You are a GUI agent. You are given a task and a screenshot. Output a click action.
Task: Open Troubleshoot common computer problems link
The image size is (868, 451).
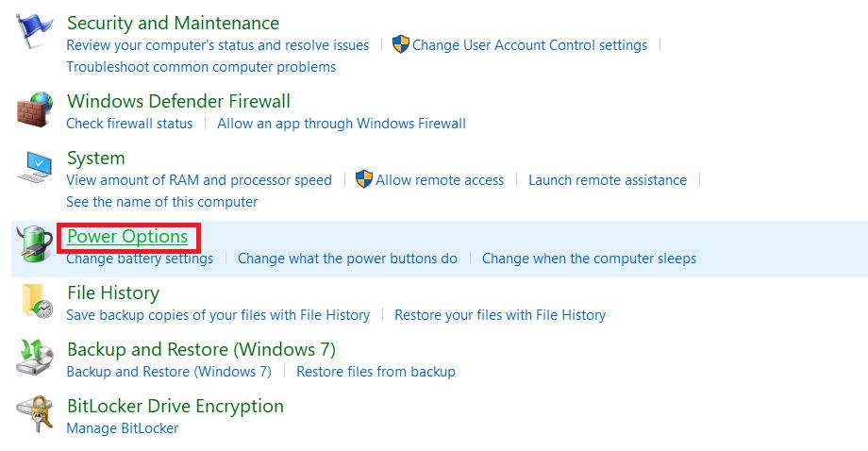[201, 67]
